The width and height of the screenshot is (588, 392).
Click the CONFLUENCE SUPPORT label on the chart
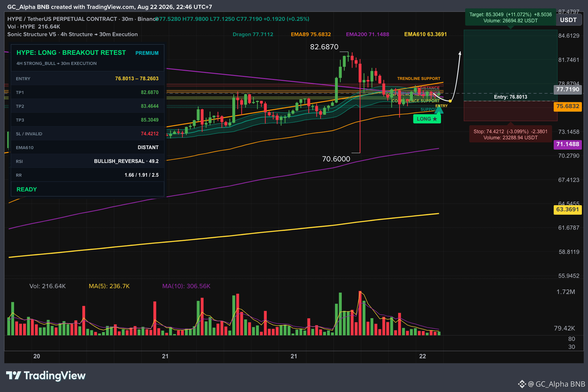point(416,101)
